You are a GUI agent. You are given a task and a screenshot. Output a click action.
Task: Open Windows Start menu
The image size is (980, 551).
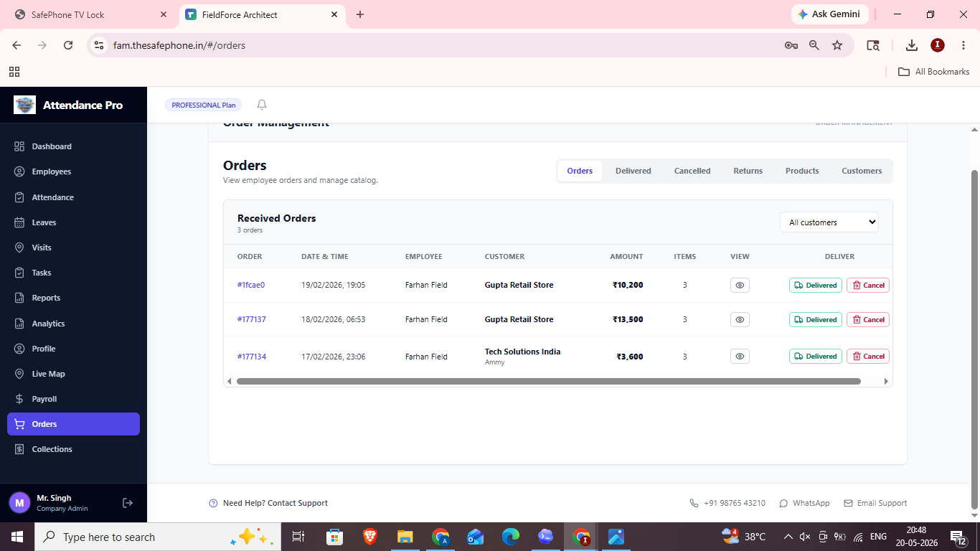point(17,537)
